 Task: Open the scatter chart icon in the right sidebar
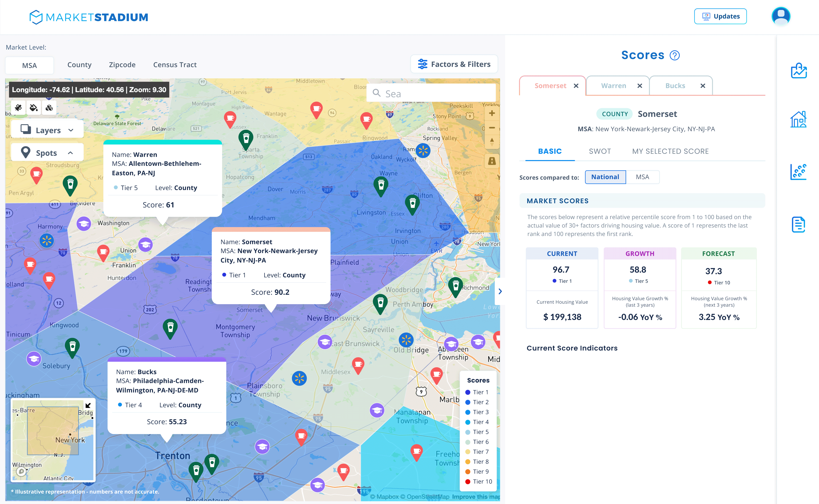point(799,171)
